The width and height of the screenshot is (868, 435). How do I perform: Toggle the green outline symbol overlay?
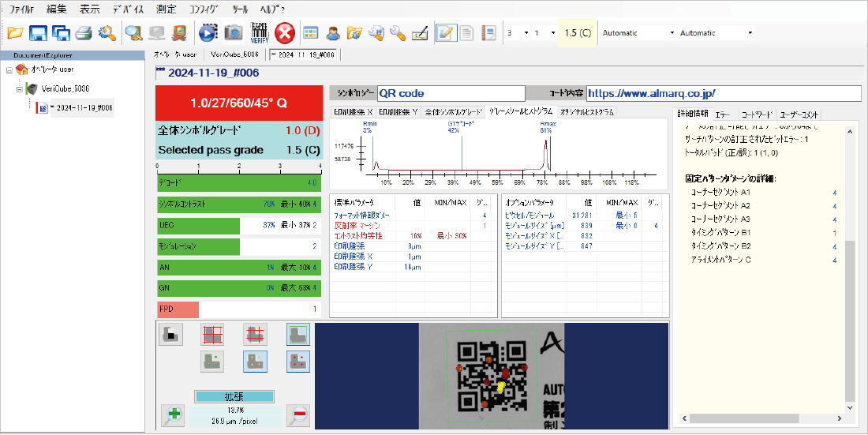pos(298,335)
